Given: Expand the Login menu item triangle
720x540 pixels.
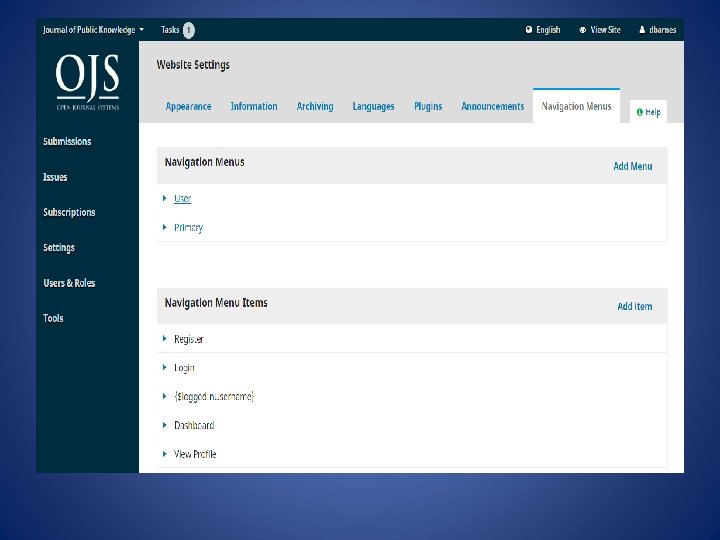Looking at the screenshot, I should click(164, 367).
